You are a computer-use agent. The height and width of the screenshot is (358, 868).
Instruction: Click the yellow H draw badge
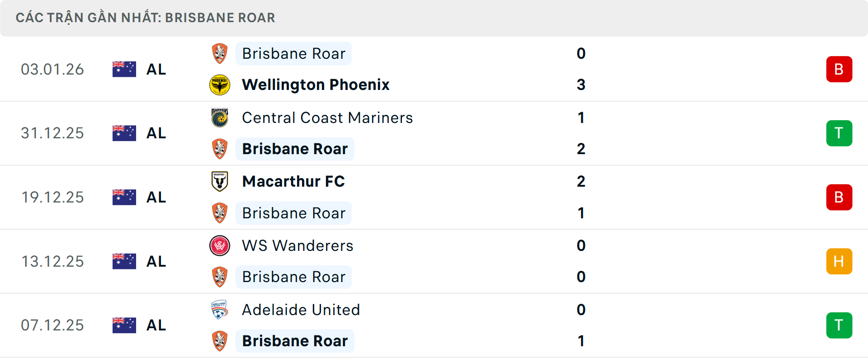[x=839, y=261]
